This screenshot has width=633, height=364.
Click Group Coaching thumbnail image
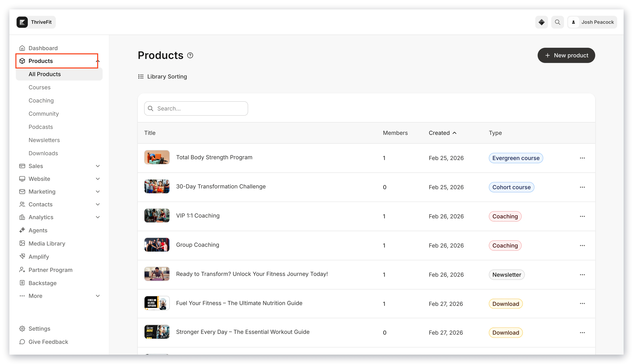[x=157, y=245]
